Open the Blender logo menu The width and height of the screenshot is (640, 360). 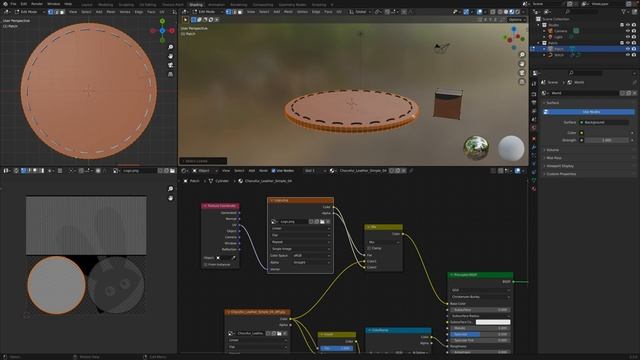click(x=5, y=4)
